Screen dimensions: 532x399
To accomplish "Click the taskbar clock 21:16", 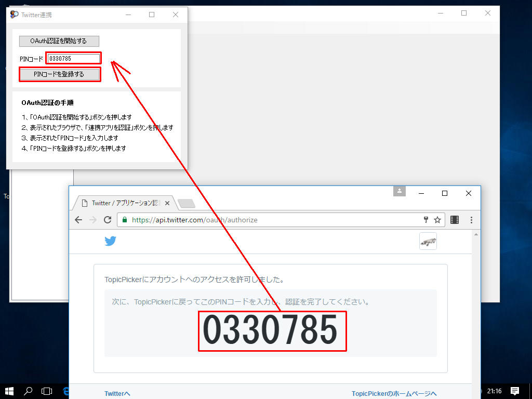I will coord(495,391).
